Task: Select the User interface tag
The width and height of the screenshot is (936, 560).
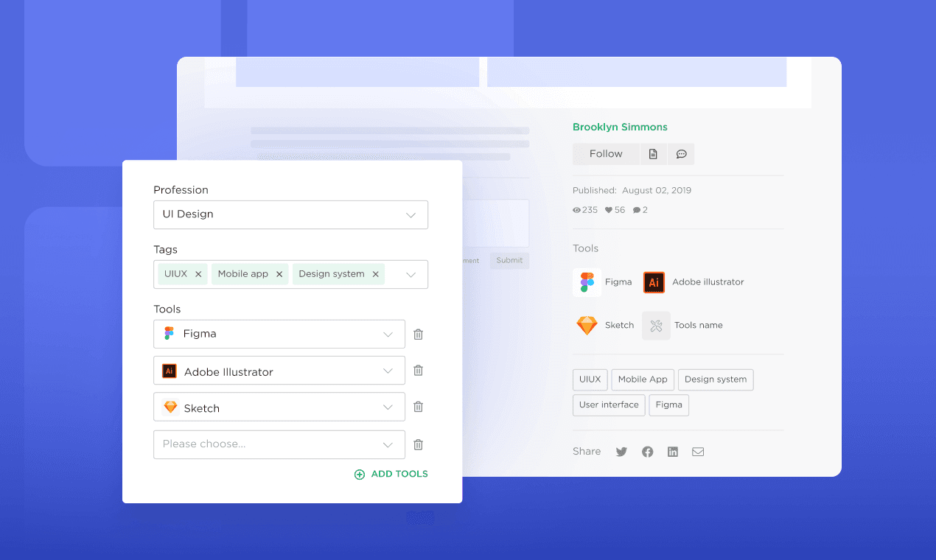Action: (x=609, y=405)
